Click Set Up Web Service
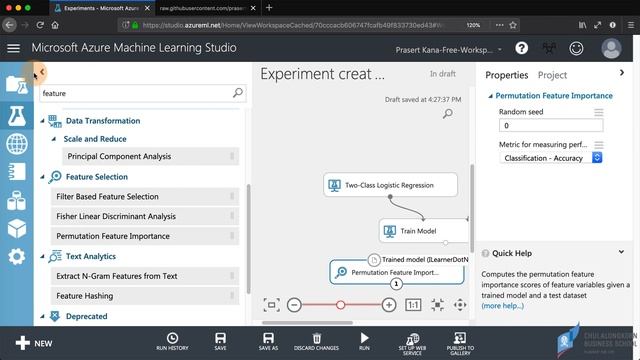This screenshot has height=360, width=640. click(412, 344)
